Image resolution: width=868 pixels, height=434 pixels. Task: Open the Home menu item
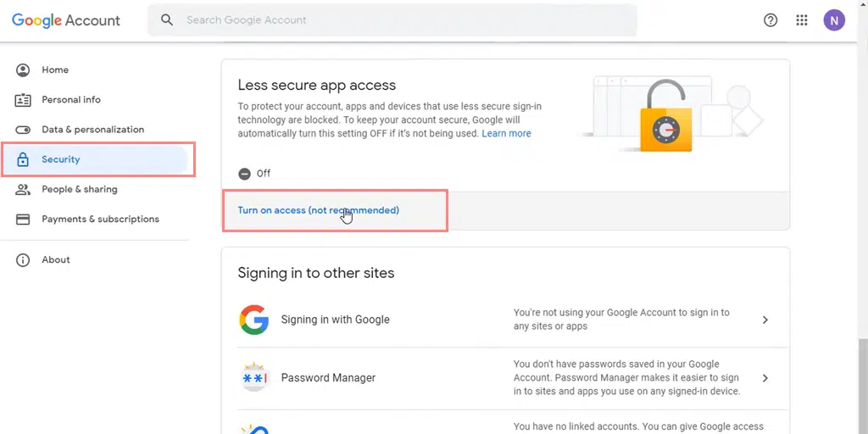tap(55, 70)
